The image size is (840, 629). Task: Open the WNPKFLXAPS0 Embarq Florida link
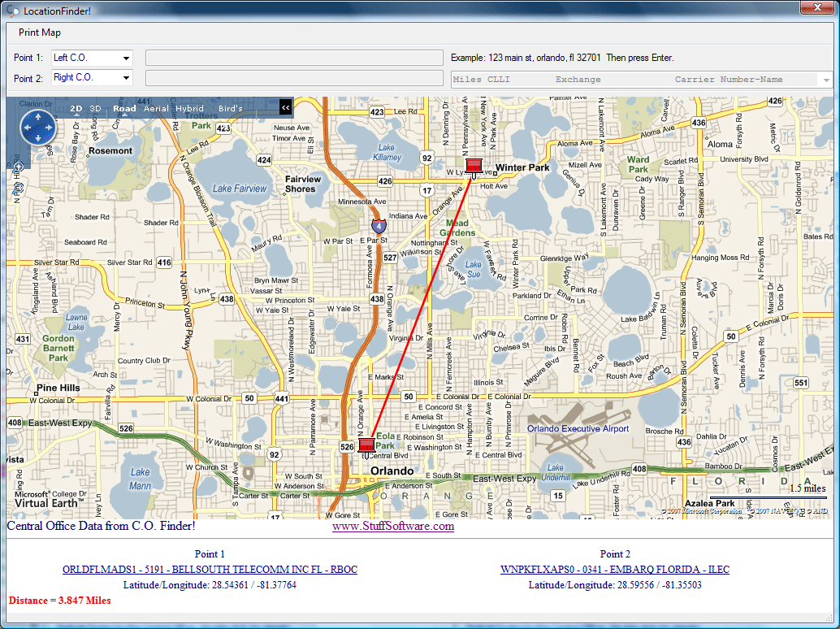pos(615,570)
